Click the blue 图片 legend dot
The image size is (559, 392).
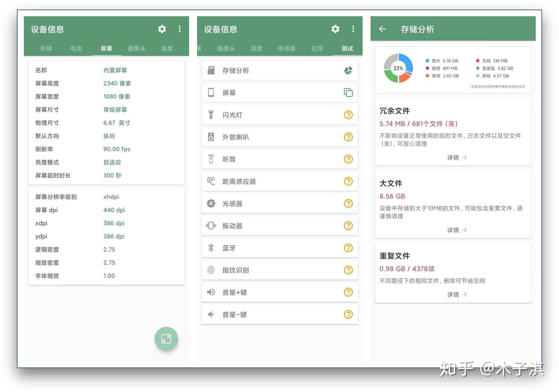(427, 61)
